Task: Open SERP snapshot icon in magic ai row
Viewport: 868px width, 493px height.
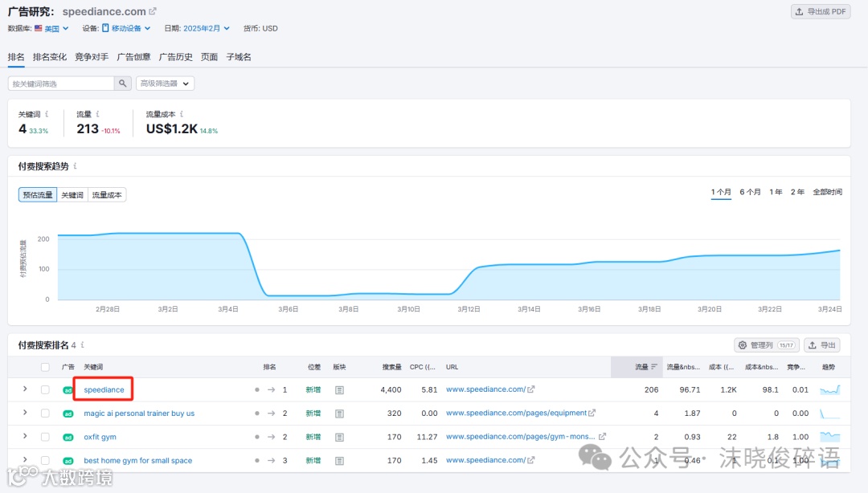Action: click(339, 414)
